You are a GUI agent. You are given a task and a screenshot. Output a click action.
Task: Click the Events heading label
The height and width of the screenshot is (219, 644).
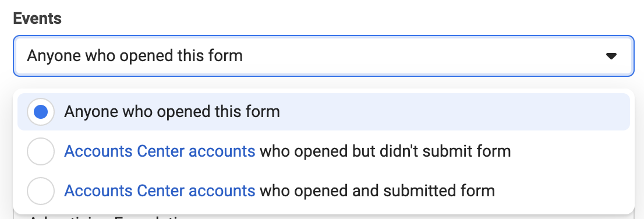tap(37, 19)
